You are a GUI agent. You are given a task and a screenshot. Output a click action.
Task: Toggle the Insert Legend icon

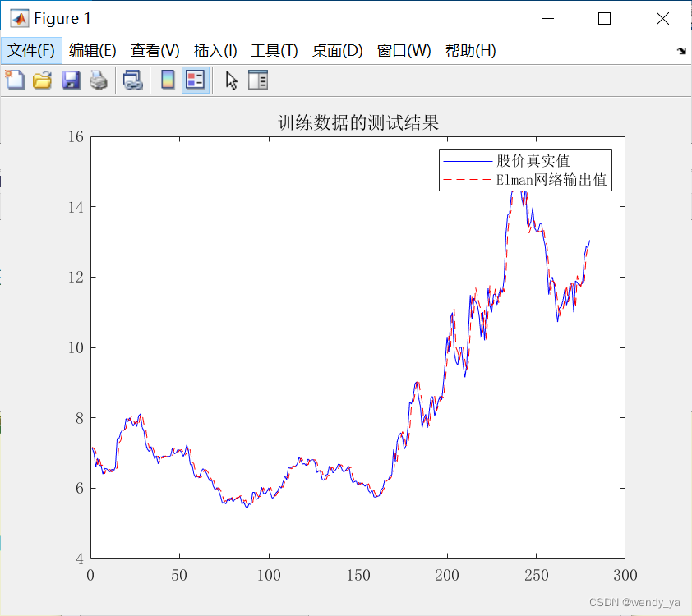coord(195,80)
